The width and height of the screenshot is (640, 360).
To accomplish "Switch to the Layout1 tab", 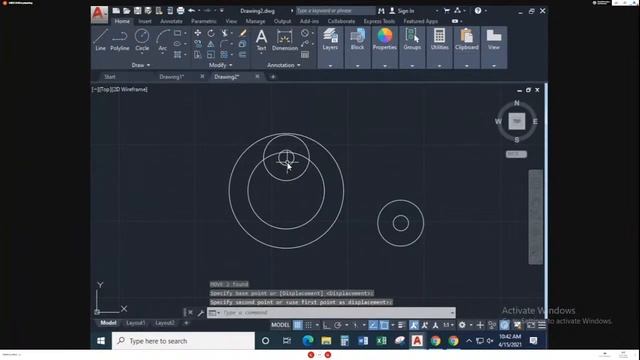I will pos(136,323).
